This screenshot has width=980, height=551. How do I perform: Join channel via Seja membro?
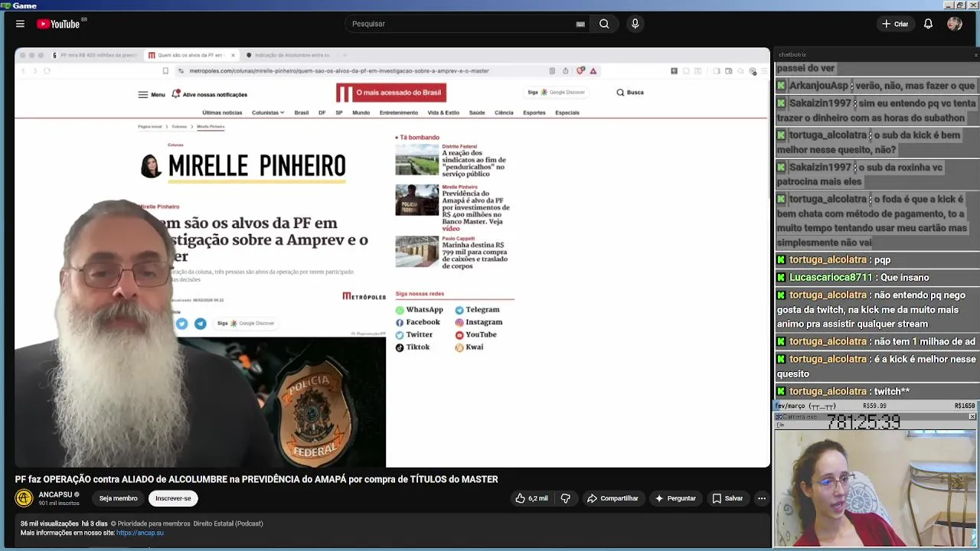pos(118,498)
